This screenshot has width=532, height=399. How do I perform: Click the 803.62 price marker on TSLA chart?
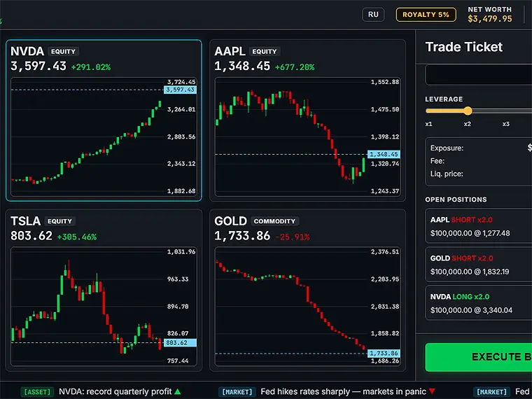point(180,343)
